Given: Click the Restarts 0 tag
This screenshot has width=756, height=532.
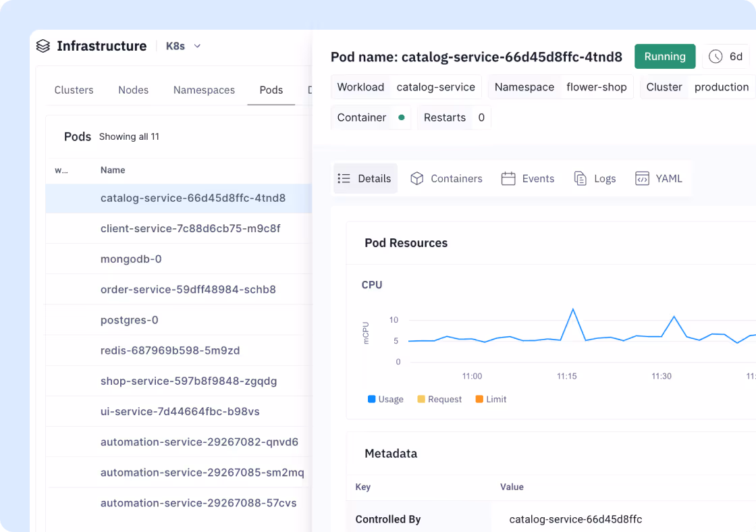Looking at the screenshot, I should click(x=454, y=117).
